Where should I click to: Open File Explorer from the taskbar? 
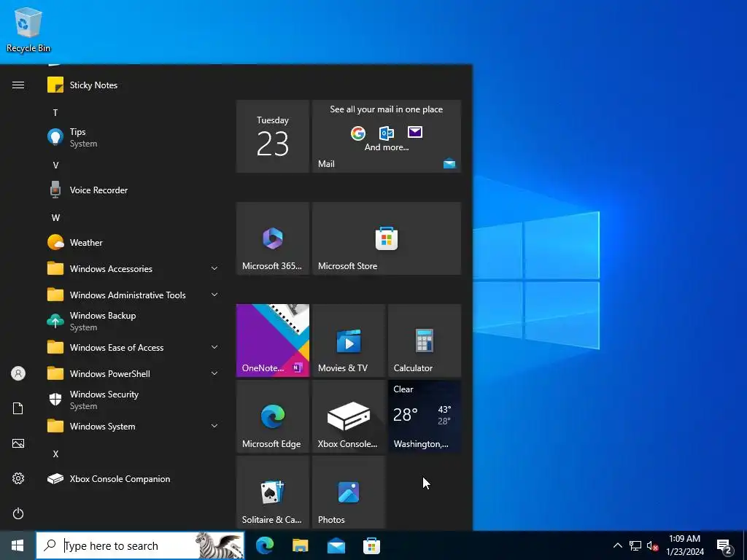pos(300,545)
